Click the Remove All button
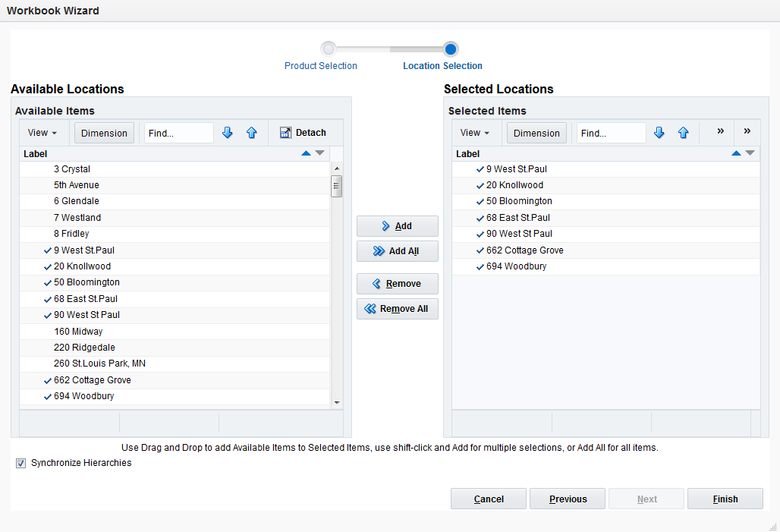780x532 pixels. (398, 309)
